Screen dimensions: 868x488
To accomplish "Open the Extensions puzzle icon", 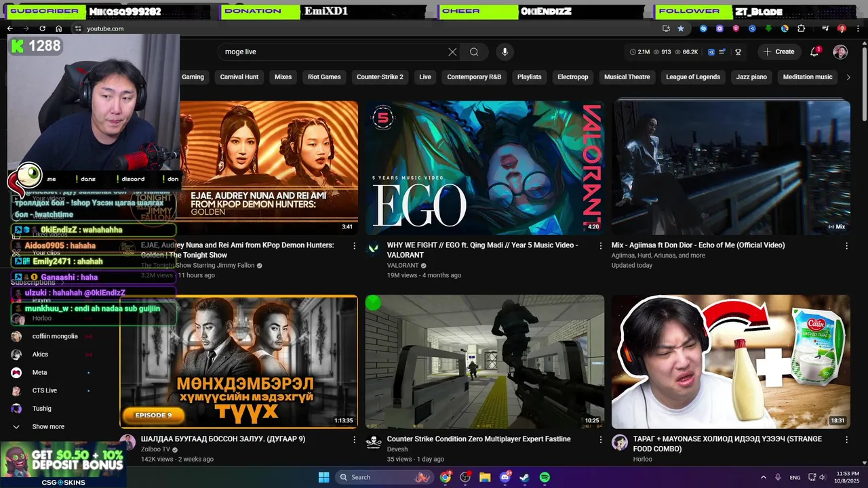I will coord(801,28).
